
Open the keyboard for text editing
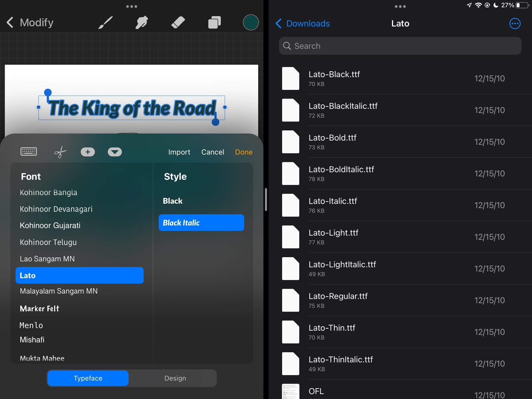point(29,152)
